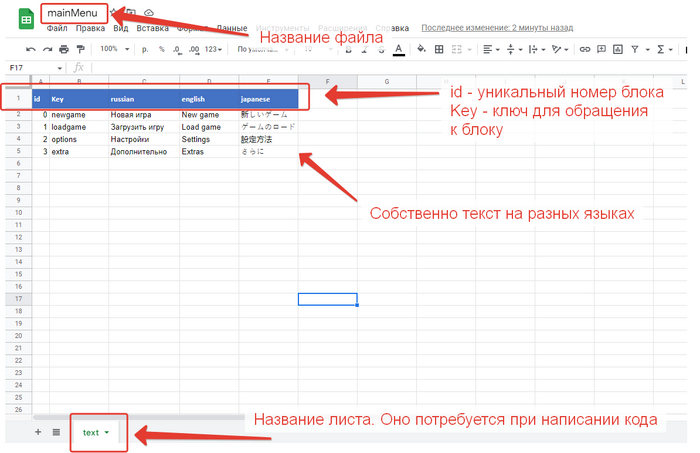Add a new sheet with plus button
The image size is (700, 453).
click(x=38, y=432)
